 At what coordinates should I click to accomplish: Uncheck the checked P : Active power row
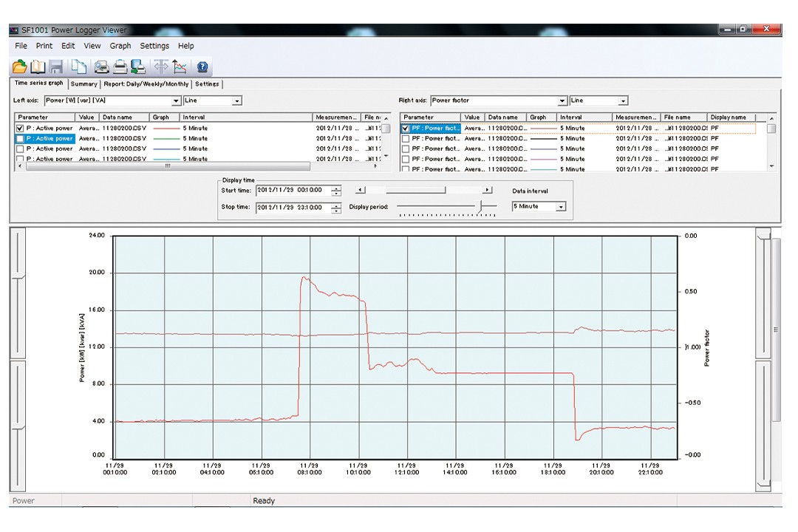click(20, 129)
